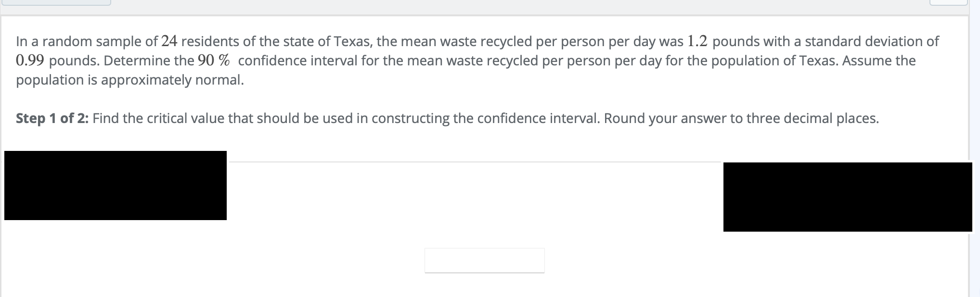Click the mean value 1.2
The image size is (980, 297).
coord(697,41)
